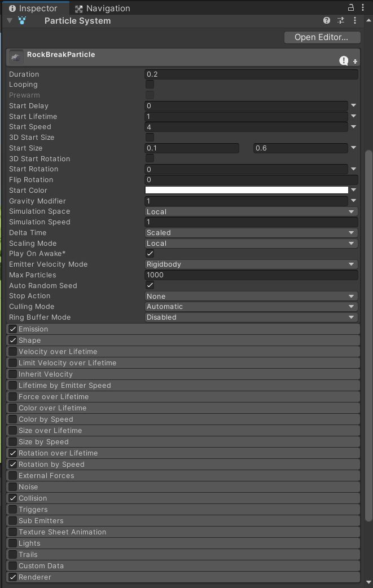This screenshot has width=373, height=588.
Task: Toggle the 3D Start Rotation checkbox
Action: point(150,158)
